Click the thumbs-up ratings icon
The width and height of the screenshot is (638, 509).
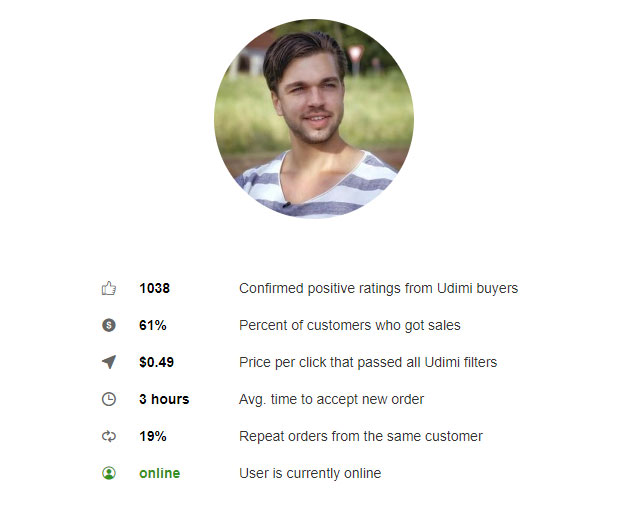tap(109, 288)
